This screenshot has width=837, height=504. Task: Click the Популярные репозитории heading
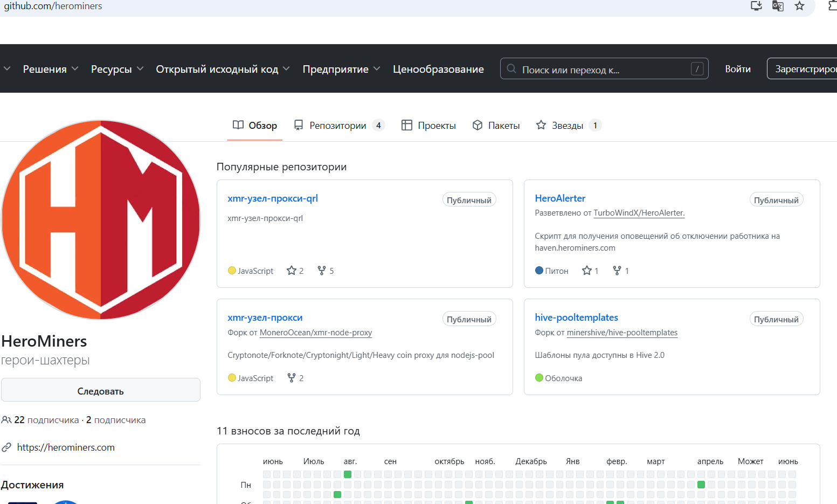point(281,167)
